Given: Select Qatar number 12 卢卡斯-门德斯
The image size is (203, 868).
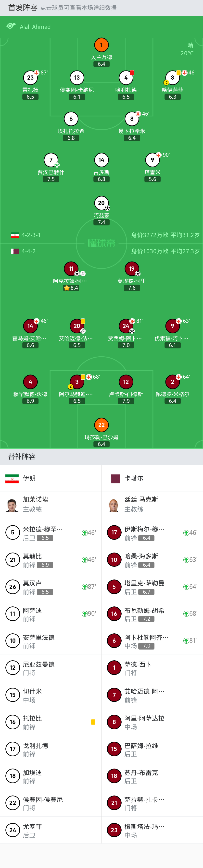Looking at the screenshot, I should tap(126, 382).
